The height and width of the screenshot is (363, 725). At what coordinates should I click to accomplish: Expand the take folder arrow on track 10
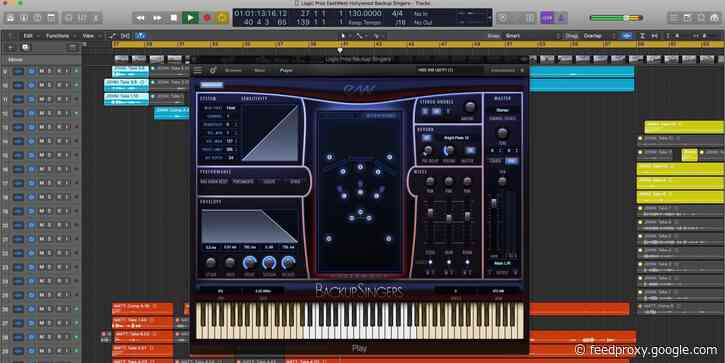[77, 85]
